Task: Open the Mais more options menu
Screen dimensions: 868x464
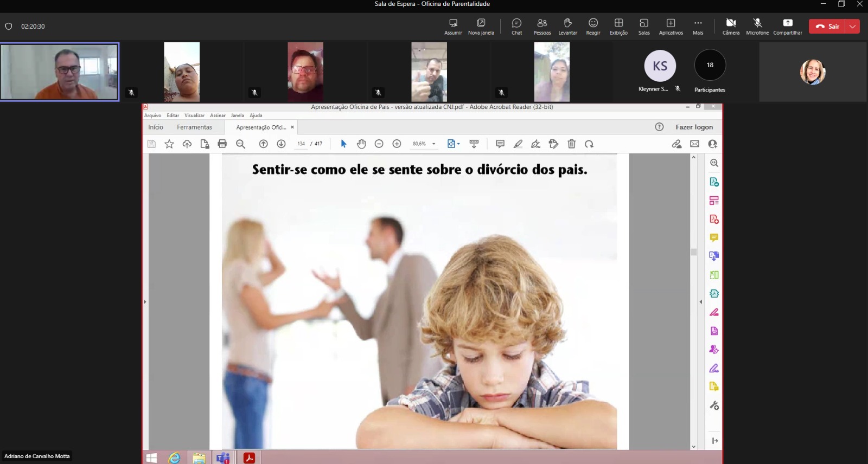Action: point(698,26)
